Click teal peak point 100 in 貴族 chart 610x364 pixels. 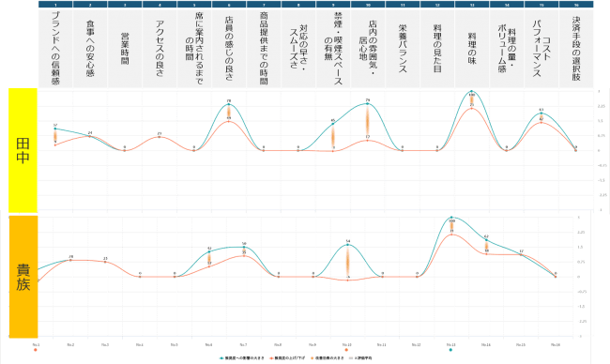(451, 218)
